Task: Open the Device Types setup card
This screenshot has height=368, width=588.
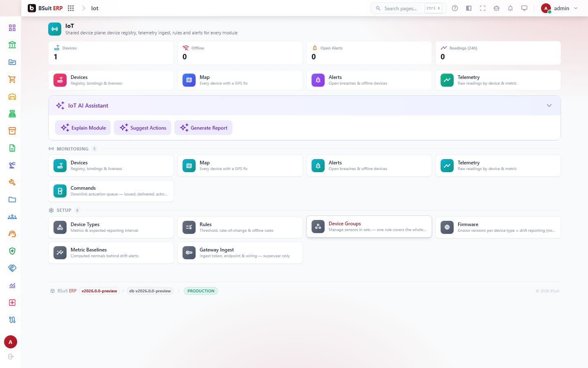Action: pyautogui.click(x=111, y=227)
